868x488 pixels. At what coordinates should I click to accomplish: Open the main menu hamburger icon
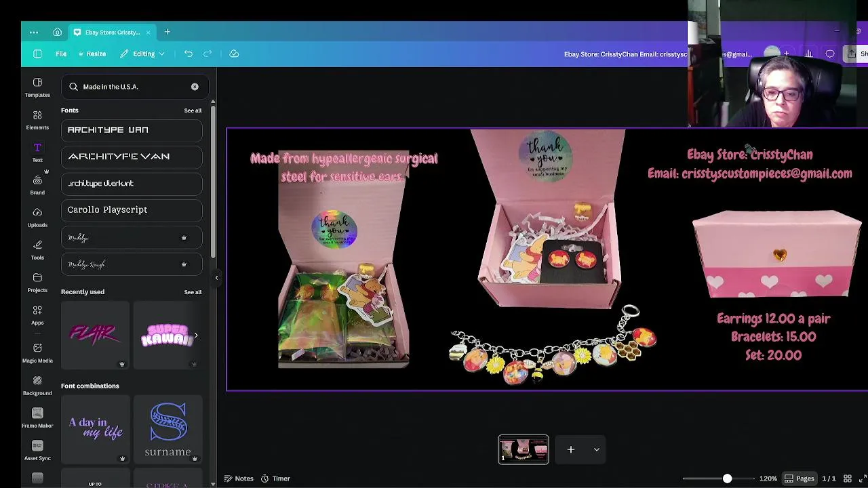click(x=37, y=54)
